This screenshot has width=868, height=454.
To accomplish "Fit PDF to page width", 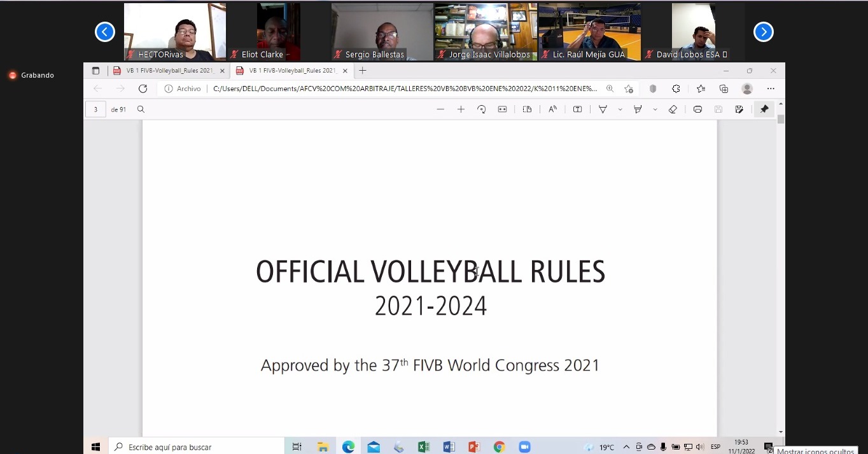I will click(x=502, y=110).
